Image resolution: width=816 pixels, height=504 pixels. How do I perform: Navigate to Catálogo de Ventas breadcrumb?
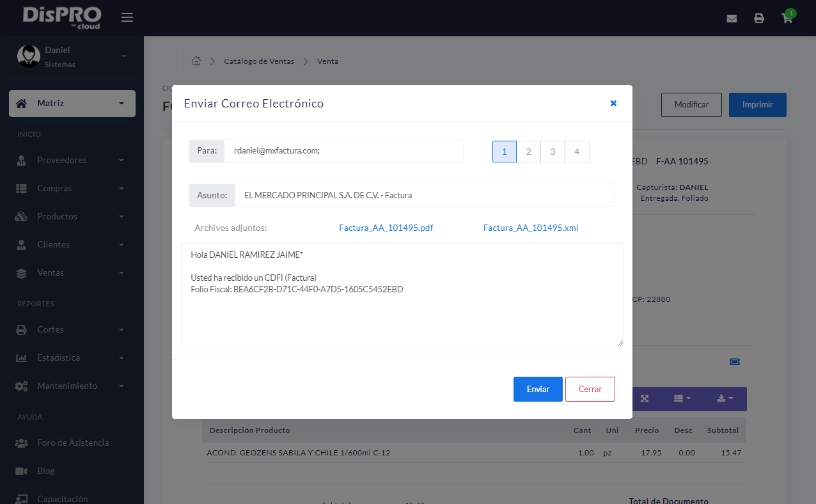point(259,61)
